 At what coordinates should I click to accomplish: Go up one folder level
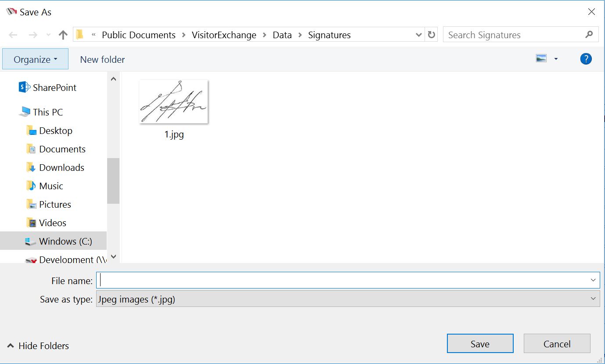point(63,35)
